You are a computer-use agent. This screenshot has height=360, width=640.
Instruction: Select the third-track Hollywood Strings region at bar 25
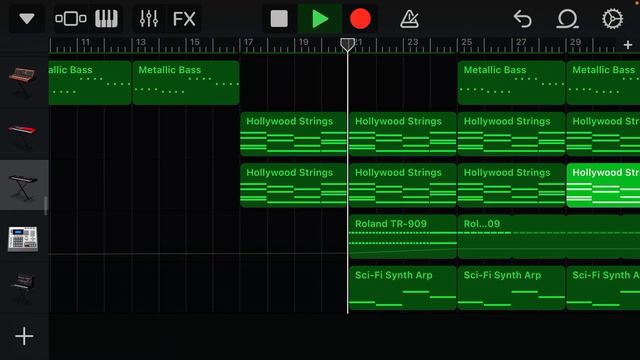(x=511, y=185)
